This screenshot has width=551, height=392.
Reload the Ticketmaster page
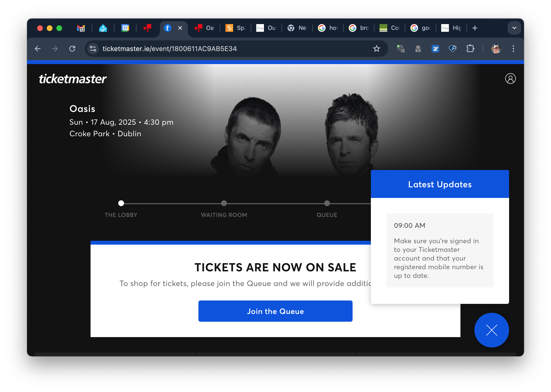click(72, 49)
